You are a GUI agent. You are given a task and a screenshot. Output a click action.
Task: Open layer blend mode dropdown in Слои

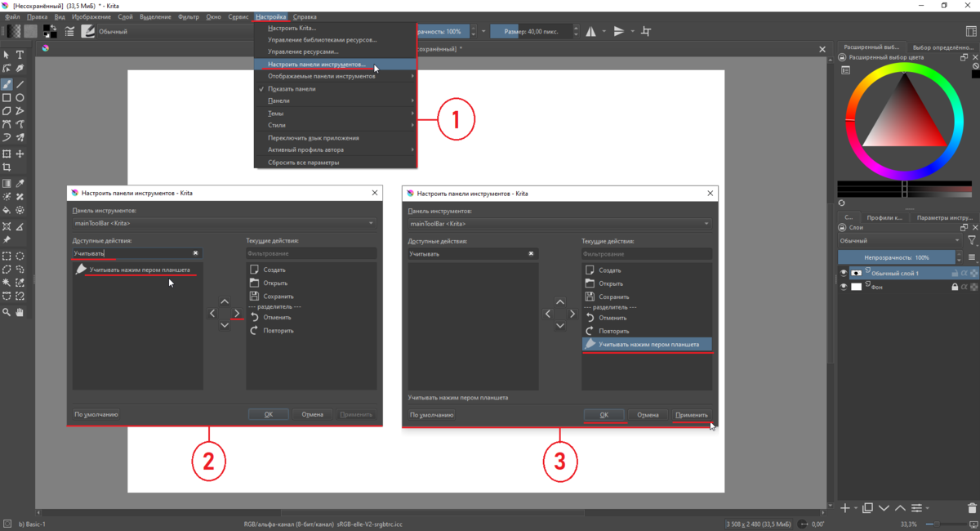[899, 241]
